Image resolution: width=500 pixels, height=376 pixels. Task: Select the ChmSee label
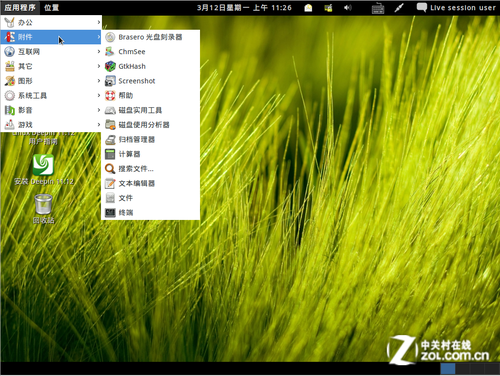coord(132,52)
